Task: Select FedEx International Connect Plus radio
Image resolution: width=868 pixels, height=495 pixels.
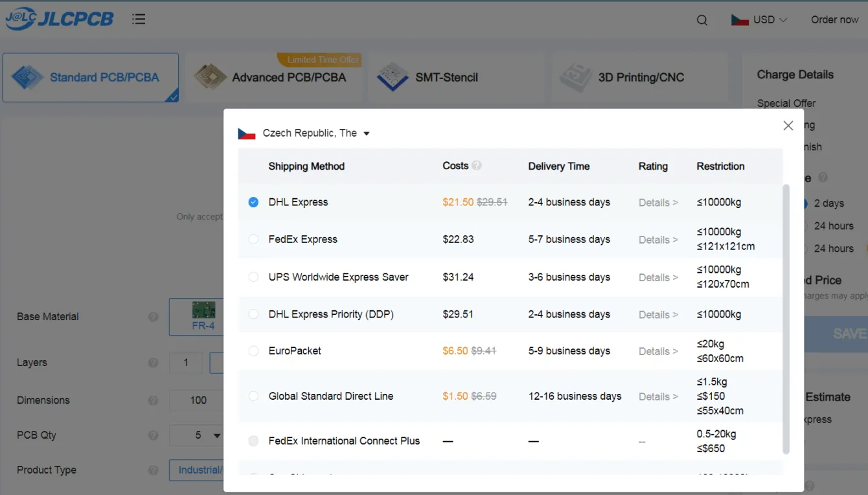Action: click(x=253, y=441)
